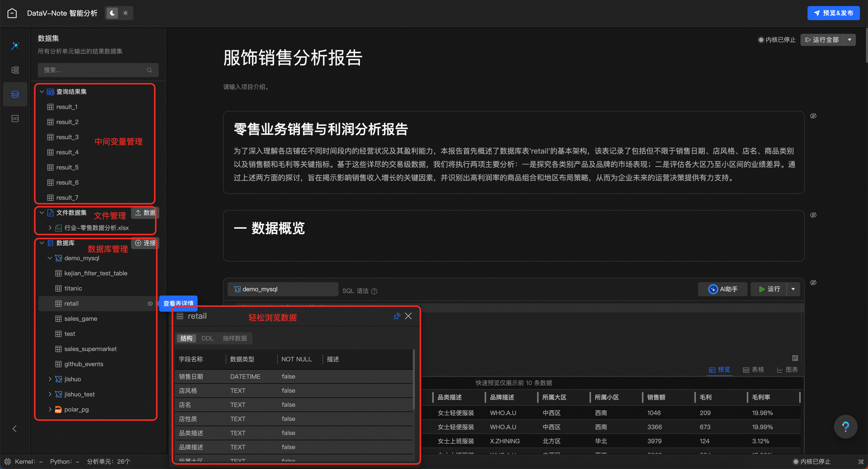Collapse the 查询结果集 tree section
Image resolution: width=868 pixels, height=469 pixels.
click(x=42, y=91)
